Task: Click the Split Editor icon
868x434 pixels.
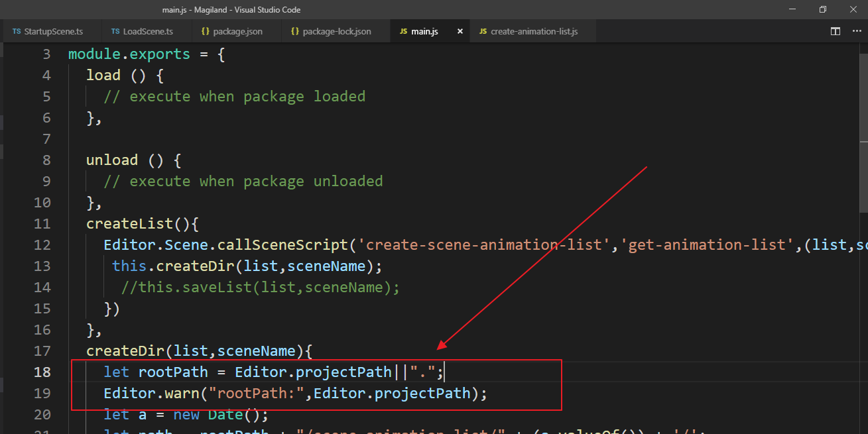Action: (836, 31)
